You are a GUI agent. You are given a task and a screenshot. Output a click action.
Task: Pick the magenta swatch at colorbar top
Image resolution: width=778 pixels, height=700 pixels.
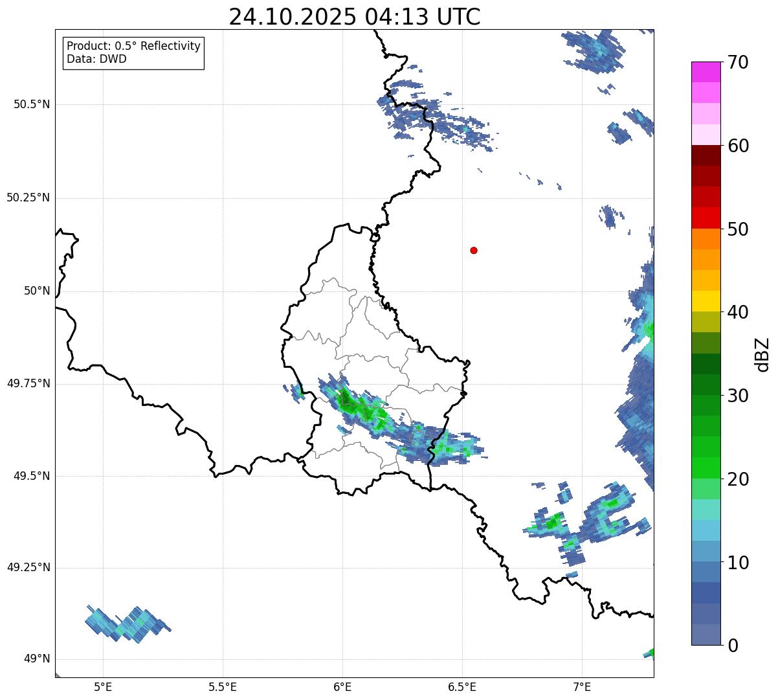point(706,72)
